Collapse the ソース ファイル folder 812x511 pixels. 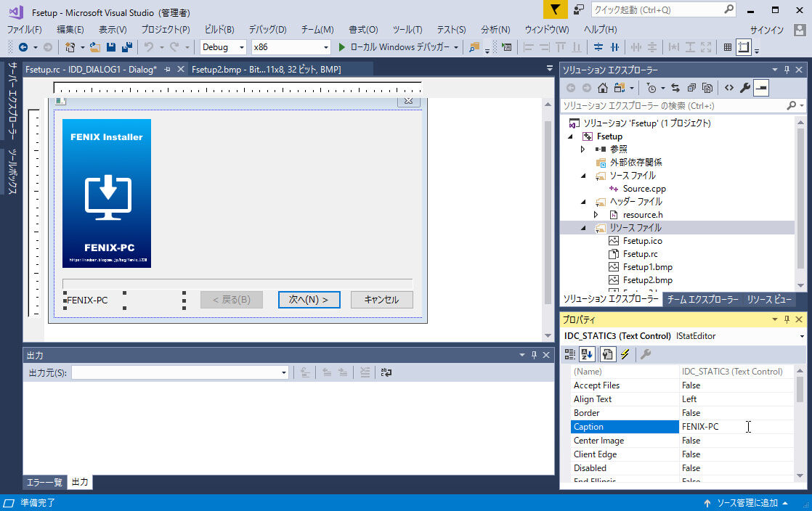[583, 176]
